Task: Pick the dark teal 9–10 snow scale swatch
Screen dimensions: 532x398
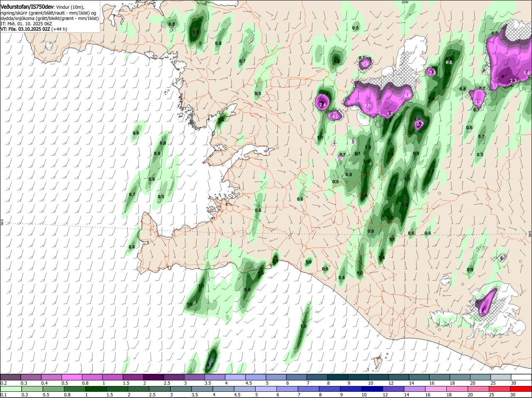Action: [x=358, y=377]
